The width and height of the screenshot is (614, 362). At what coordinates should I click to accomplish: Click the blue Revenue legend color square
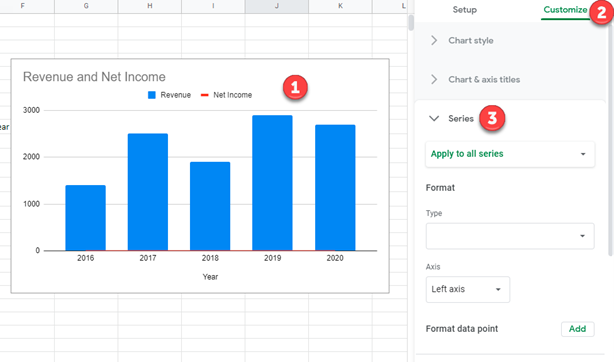tap(152, 95)
